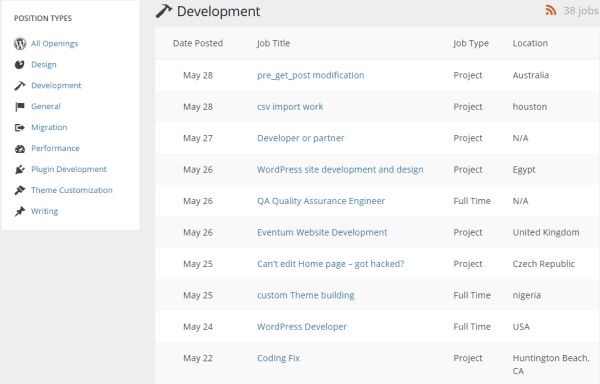
Task: Click the hammer icon in Development heading
Action: [x=164, y=11]
